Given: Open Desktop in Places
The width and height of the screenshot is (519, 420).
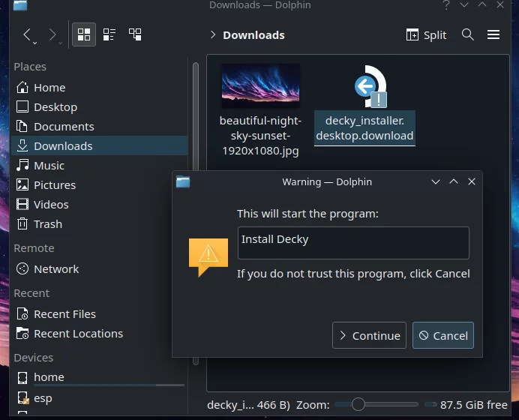Looking at the screenshot, I should pyautogui.click(x=99, y=107).
